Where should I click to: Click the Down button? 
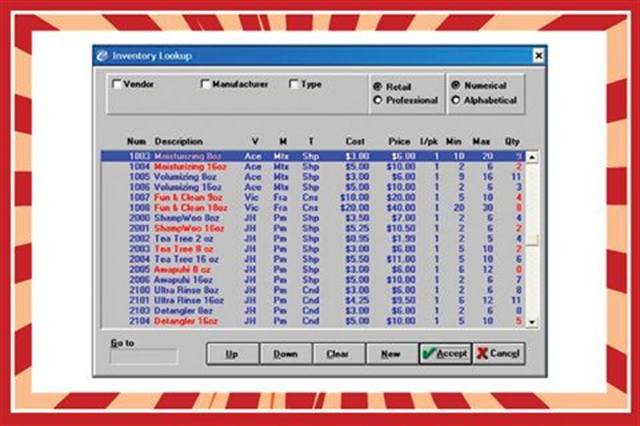(286, 354)
